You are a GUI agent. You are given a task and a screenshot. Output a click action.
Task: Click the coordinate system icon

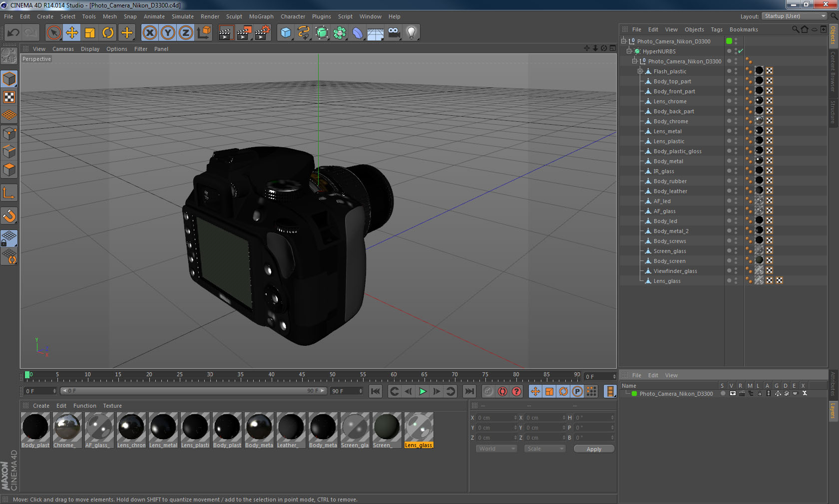[204, 33]
